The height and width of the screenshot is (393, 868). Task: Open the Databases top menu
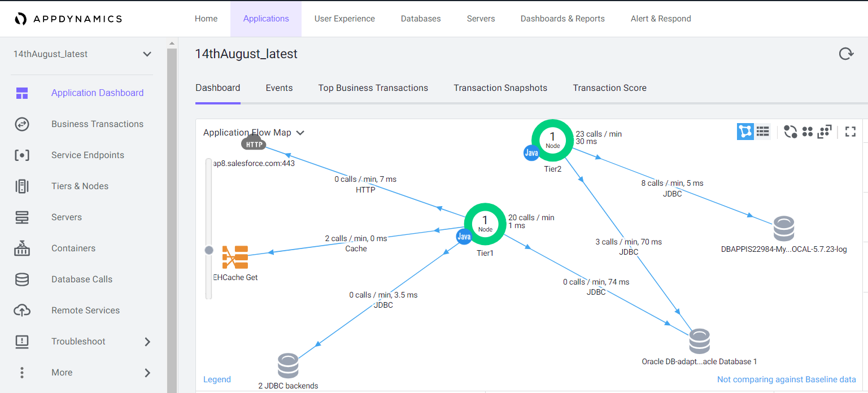[421, 19]
